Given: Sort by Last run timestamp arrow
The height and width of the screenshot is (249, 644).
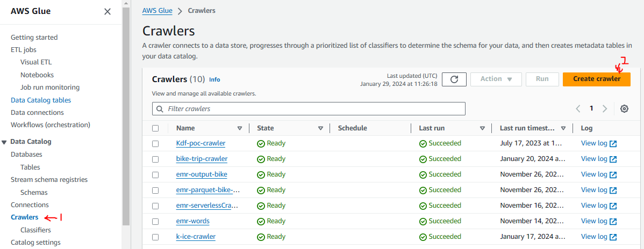Looking at the screenshot, I should tap(563, 128).
